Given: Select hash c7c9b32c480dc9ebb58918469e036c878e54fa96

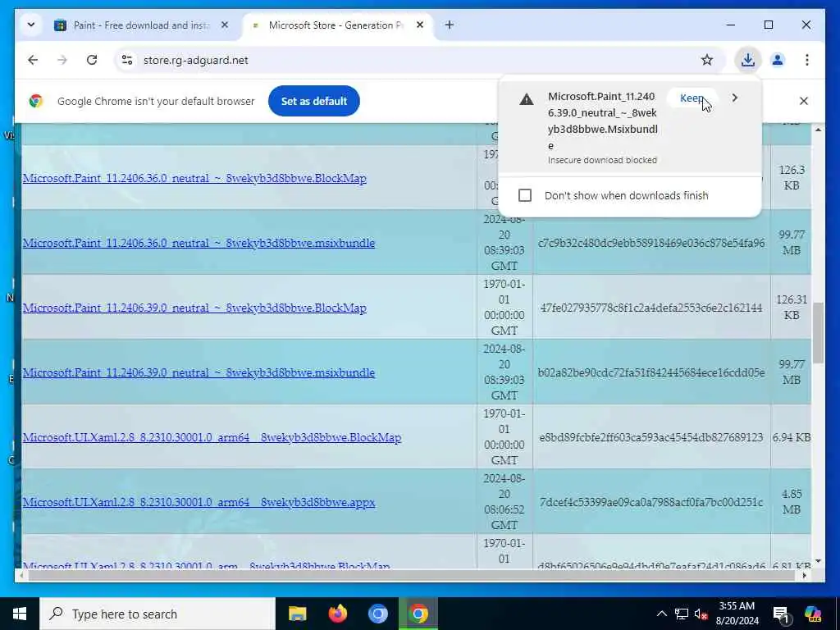Looking at the screenshot, I should click(651, 243).
